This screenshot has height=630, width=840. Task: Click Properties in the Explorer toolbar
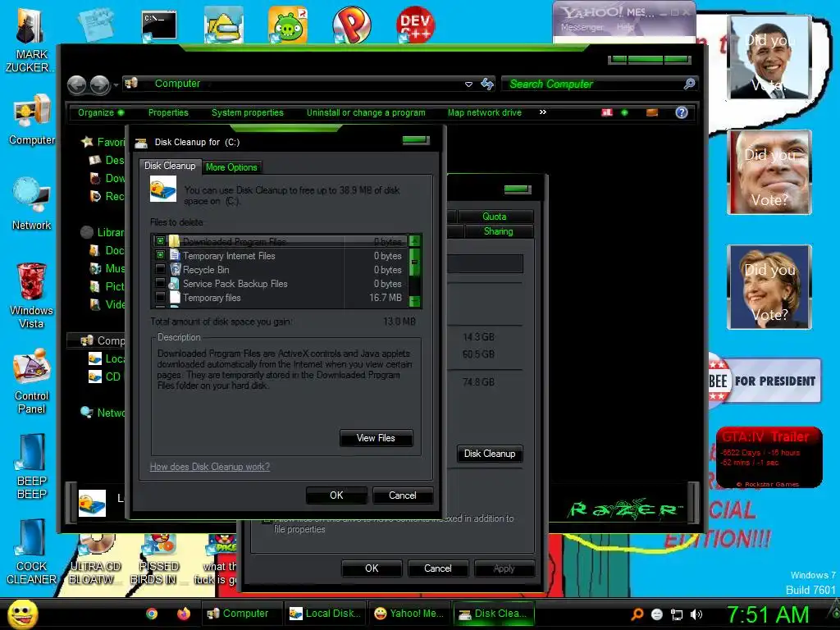pyautogui.click(x=168, y=112)
